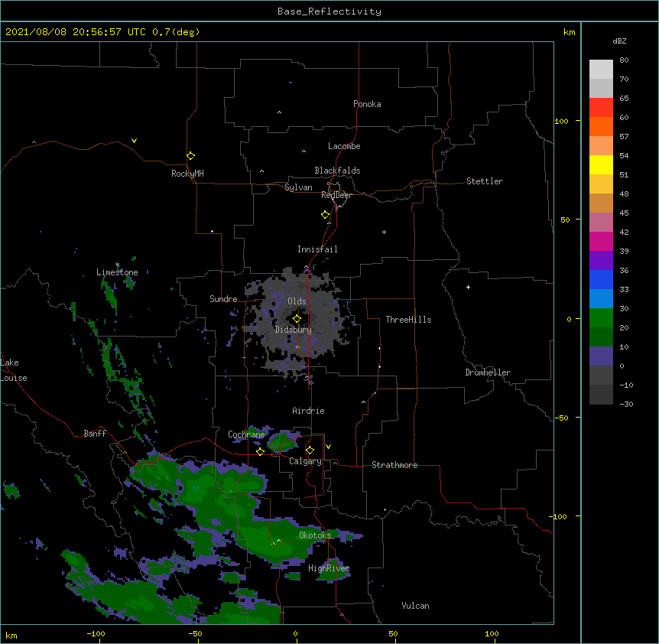Click the Stettler city label
The width and height of the screenshot is (659, 644).
[x=485, y=181]
